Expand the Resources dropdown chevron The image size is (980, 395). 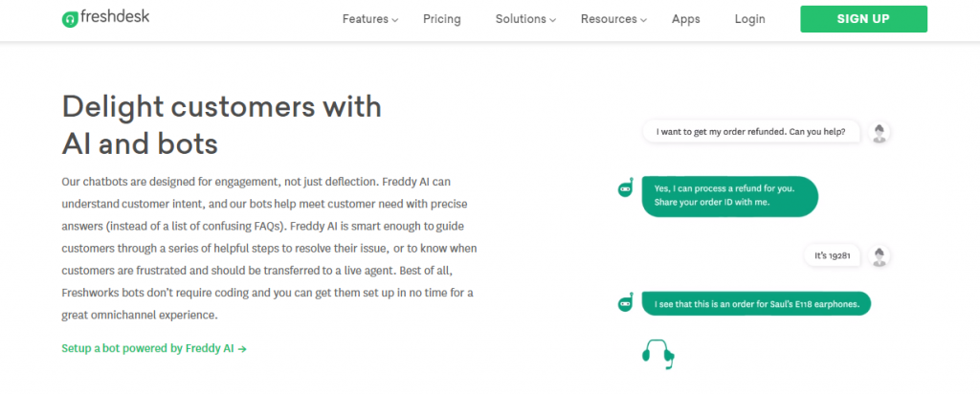[643, 20]
